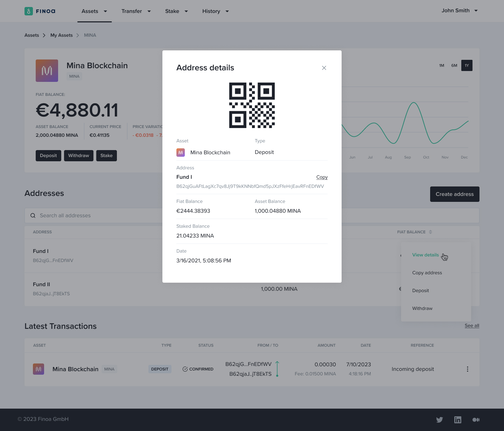Select the 1M chart range
The image size is (504, 431).
click(x=442, y=65)
